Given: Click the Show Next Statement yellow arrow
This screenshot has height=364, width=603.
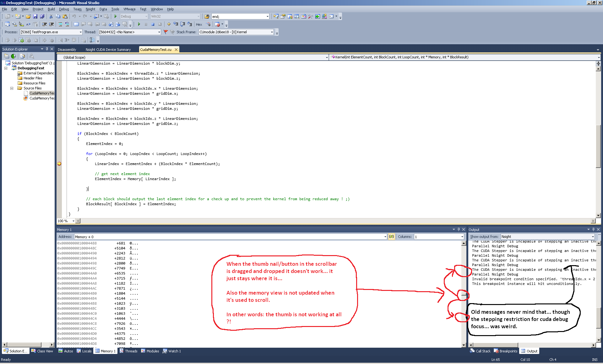Looking at the screenshot, I should [x=169, y=24].
